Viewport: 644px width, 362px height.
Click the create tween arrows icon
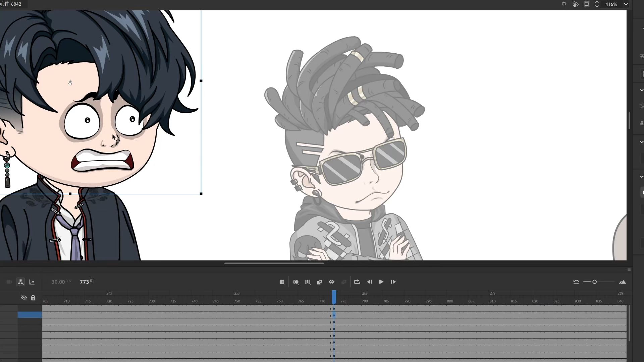332,282
